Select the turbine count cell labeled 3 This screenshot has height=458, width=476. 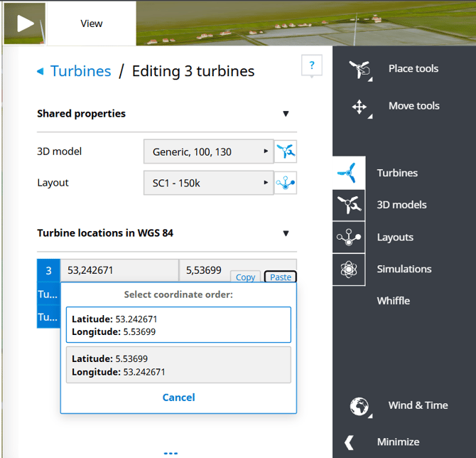point(48,270)
